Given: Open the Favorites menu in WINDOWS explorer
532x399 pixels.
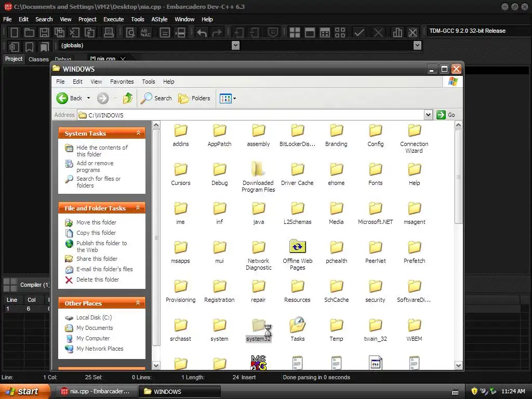Looking at the screenshot, I should click(x=122, y=82).
